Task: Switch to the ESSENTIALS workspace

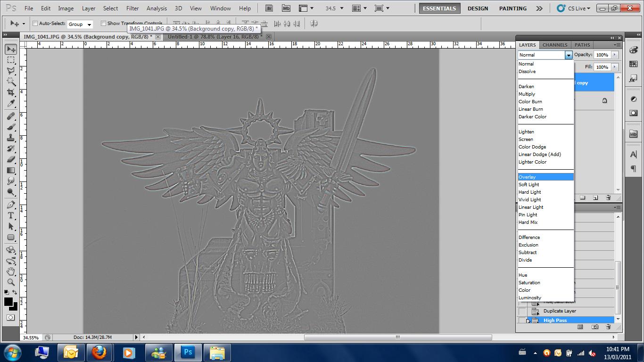Action: [x=439, y=8]
